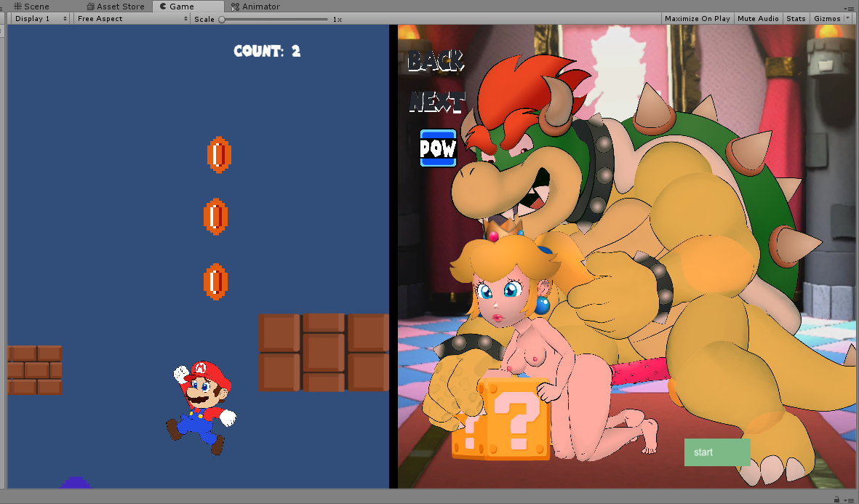Viewport: 859px width, 504px height.
Task: Open the Display 1 dropdown
Action: pyautogui.click(x=41, y=19)
